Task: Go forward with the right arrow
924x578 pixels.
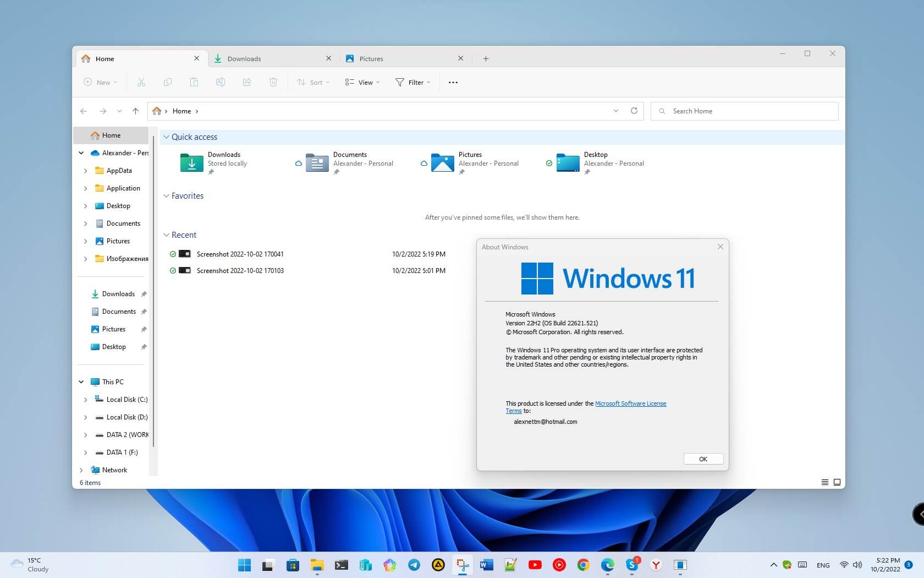Action: point(103,111)
